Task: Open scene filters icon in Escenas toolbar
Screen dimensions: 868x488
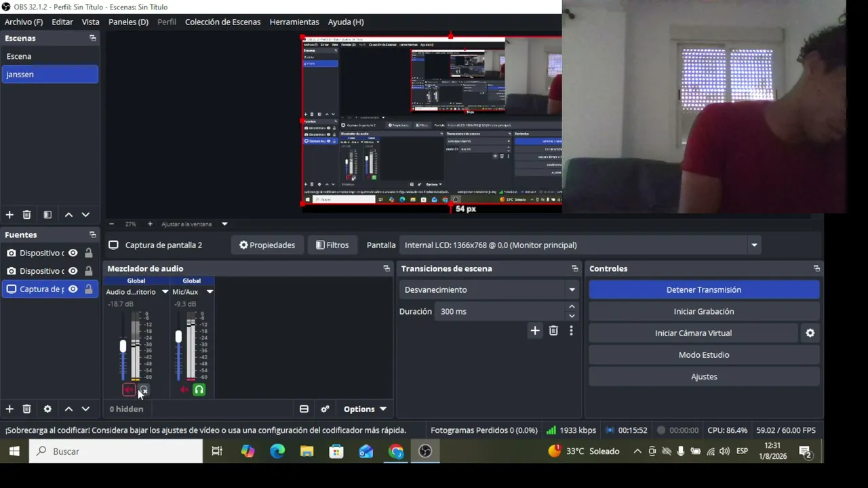Action: (47, 215)
